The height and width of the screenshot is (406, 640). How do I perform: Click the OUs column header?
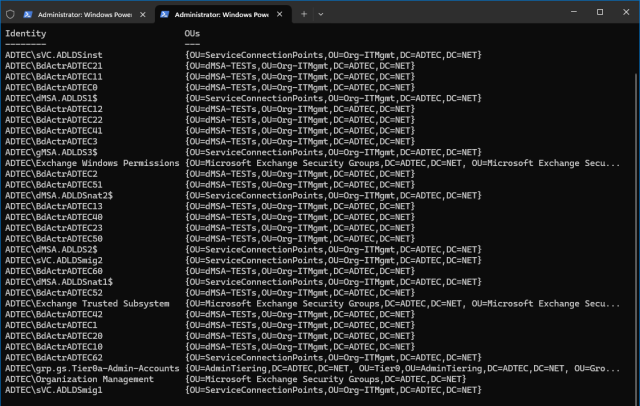point(192,33)
